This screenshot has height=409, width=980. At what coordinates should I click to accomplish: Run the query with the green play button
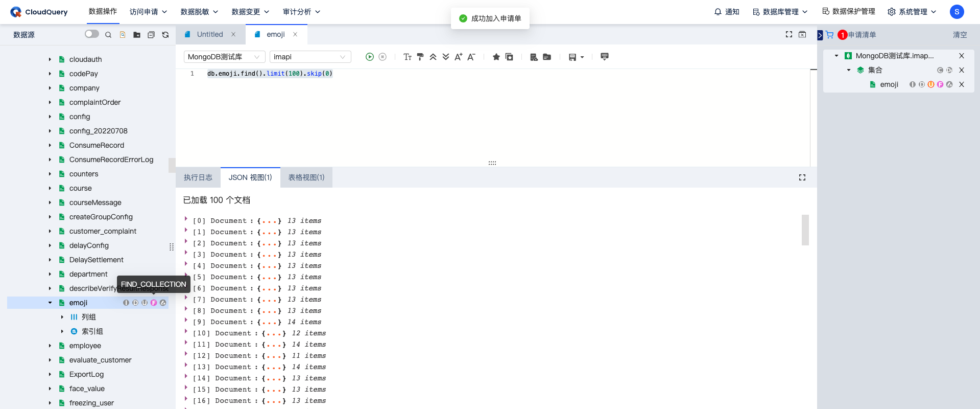pyautogui.click(x=370, y=57)
